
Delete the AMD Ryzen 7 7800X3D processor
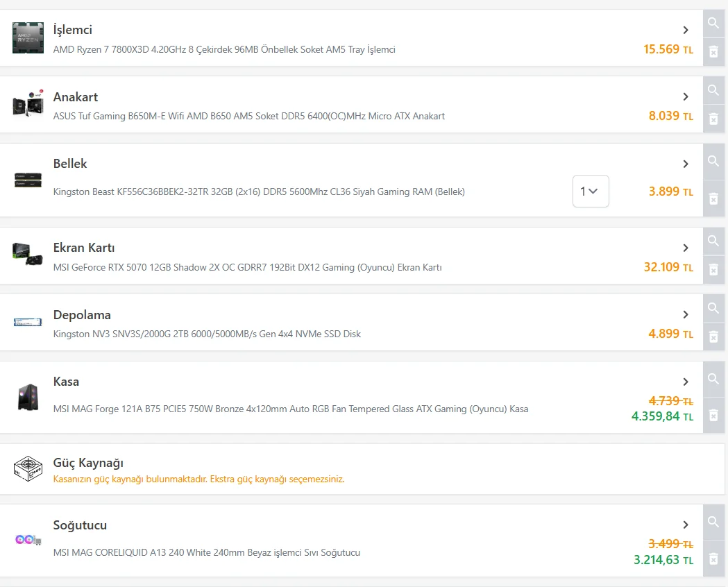point(713,51)
